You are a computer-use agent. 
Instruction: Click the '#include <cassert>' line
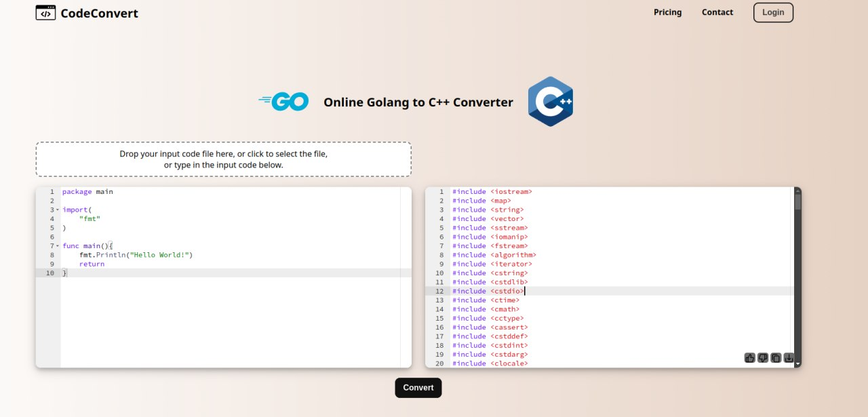pos(490,327)
